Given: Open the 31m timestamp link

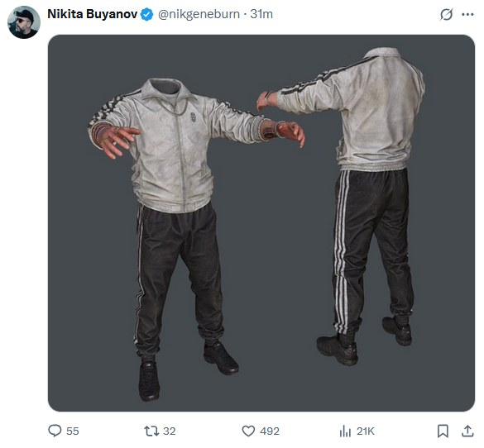Looking at the screenshot, I should tap(261, 14).
